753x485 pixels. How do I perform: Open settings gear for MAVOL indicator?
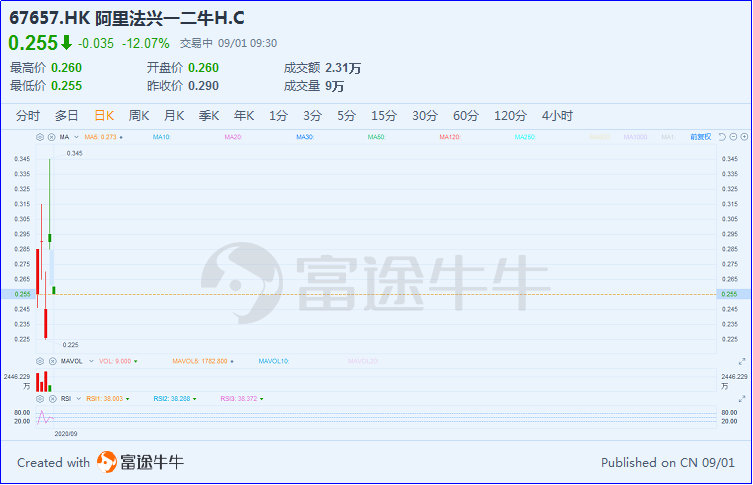pyautogui.click(x=40, y=361)
